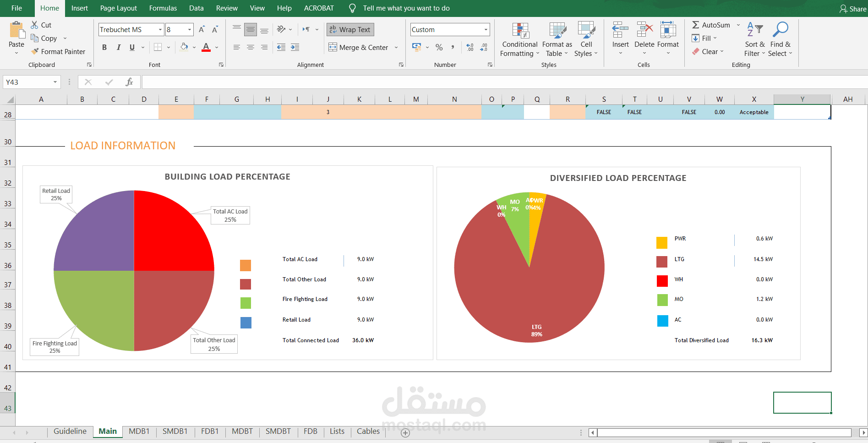Click Merge & Center
The height and width of the screenshot is (443, 868).
coord(358,48)
